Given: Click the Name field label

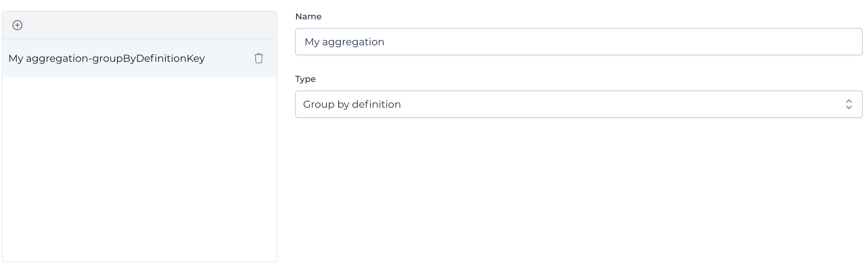Looking at the screenshot, I should 308,17.
